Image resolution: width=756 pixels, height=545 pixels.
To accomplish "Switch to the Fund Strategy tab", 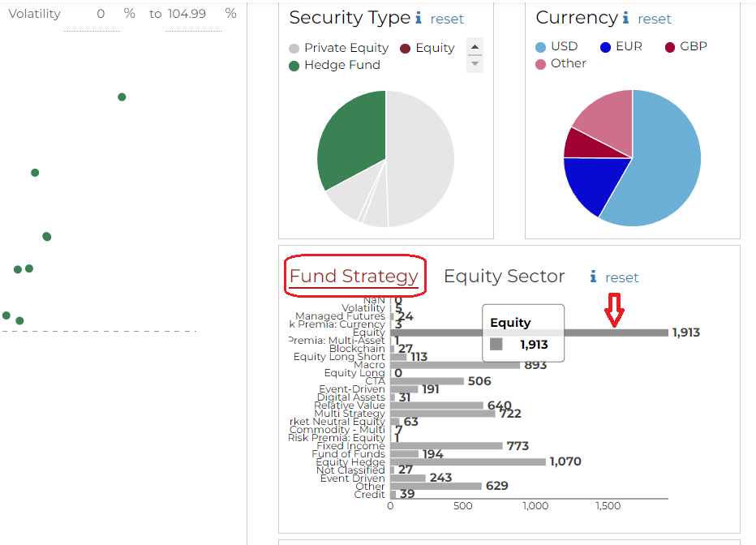I will 354,277.
